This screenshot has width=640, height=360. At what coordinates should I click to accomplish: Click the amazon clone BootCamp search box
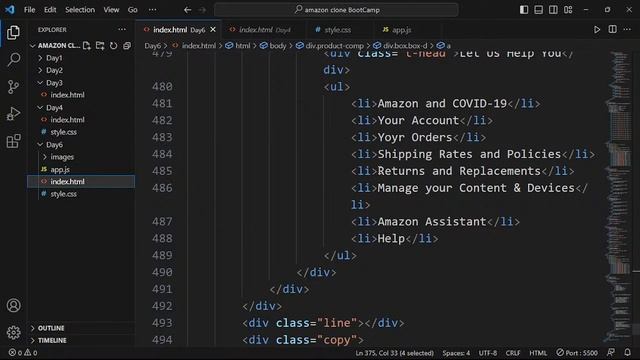tap(336, 10)
